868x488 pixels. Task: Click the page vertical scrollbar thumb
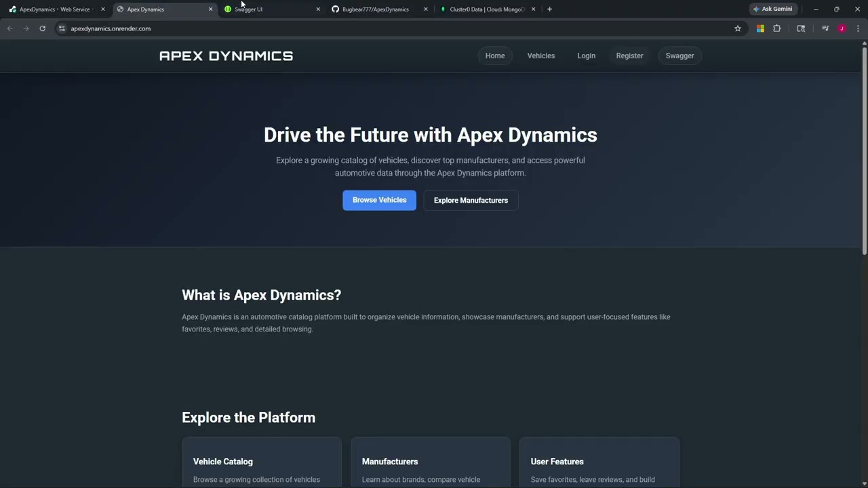pyautogui.click(x=864, y=152)
